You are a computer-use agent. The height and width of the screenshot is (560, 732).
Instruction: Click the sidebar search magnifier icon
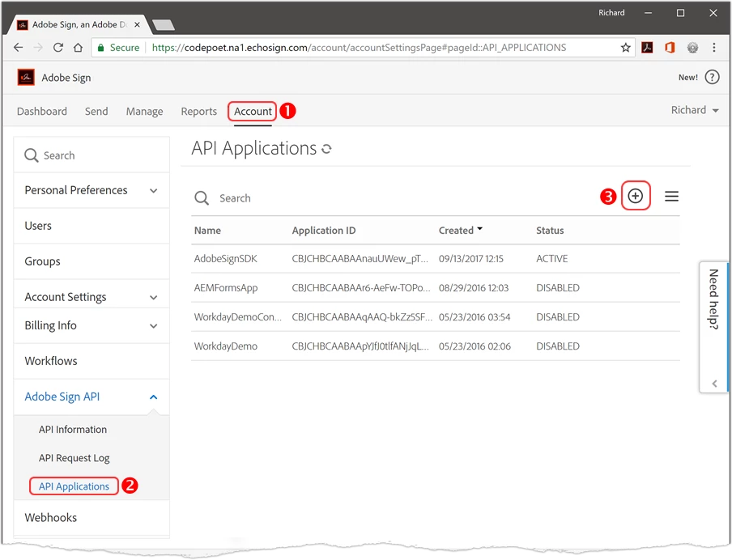coord(32,155)
